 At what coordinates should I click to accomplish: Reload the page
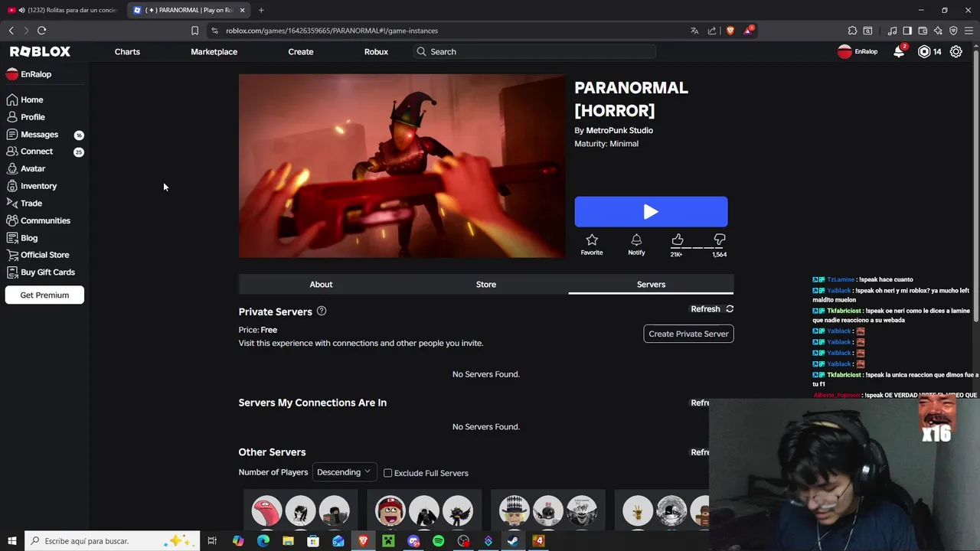(41, 31)
